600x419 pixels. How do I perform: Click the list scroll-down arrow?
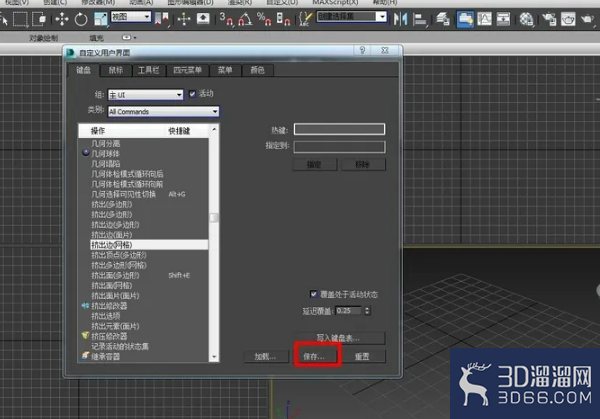point(214,357)
